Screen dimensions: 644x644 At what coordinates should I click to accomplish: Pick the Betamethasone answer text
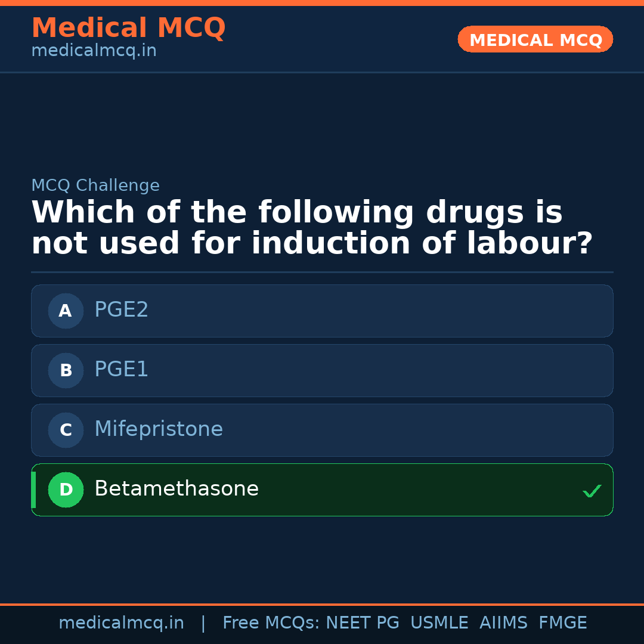coord(177,489)
